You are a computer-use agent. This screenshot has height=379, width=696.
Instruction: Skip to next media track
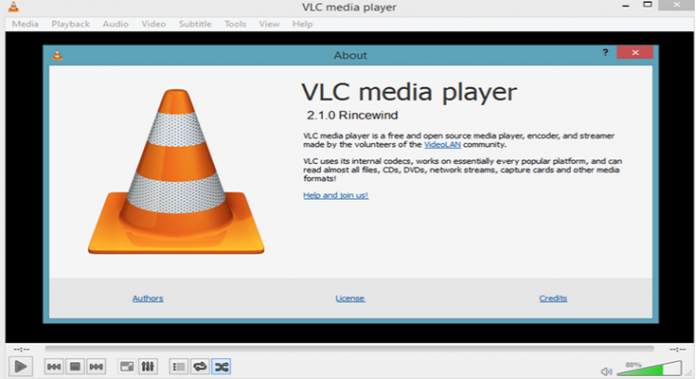tap(96, 367)
